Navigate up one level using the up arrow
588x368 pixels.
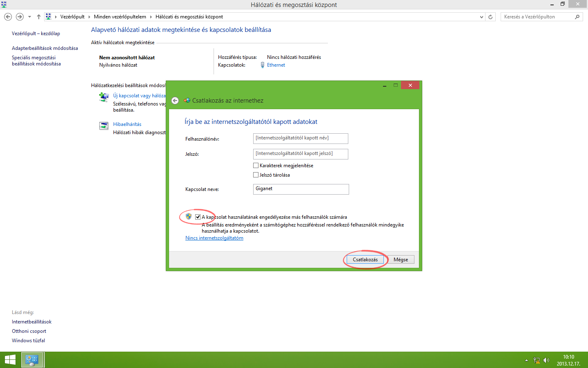(38, 17)
